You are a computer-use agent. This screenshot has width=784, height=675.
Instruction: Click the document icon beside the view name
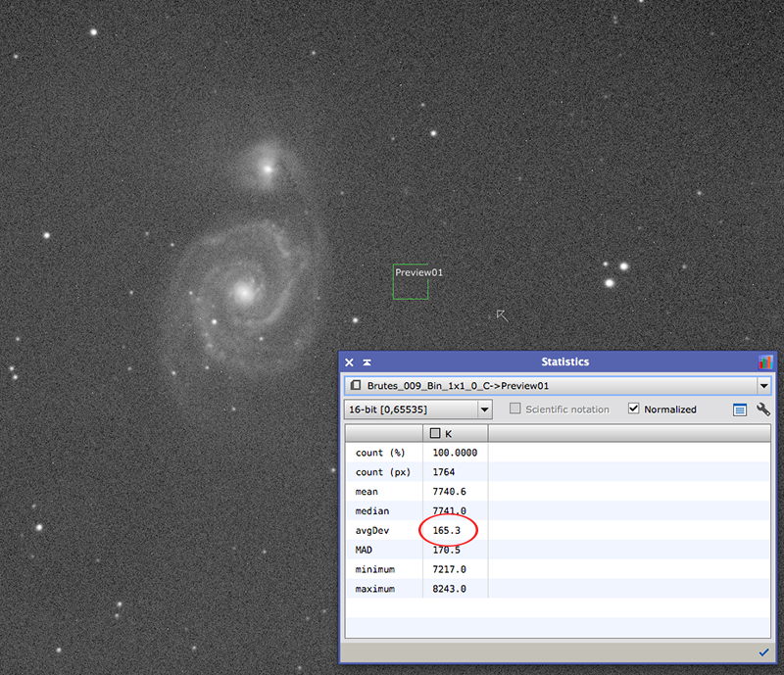click(x=356, y=385)
